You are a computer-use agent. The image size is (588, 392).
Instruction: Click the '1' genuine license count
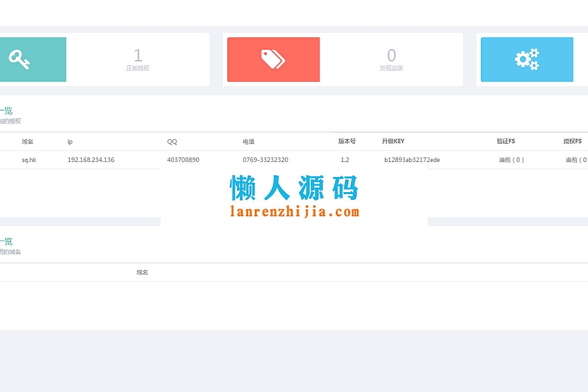point(138,56)
